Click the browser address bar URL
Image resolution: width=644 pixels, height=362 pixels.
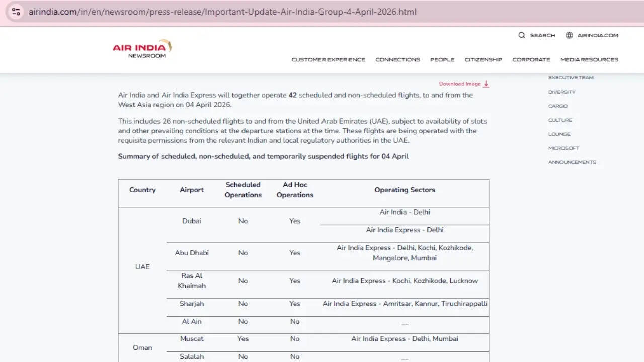tap(221, 11)
